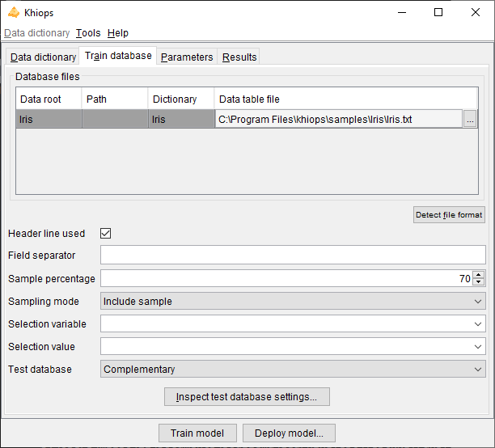Select the Iris cell under Dictionary
The height and width of the screenshot is (448, 495).
tap(181, 119)
